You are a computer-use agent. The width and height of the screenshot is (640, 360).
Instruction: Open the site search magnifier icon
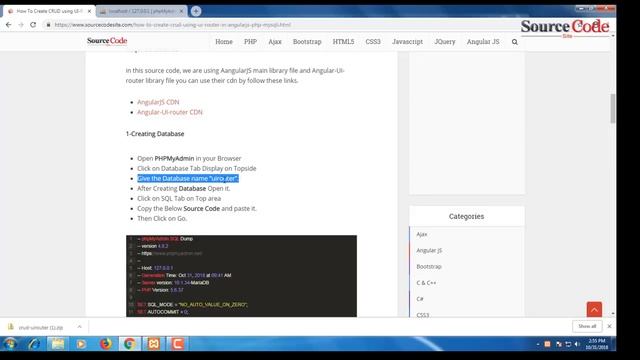coord(515,42)
